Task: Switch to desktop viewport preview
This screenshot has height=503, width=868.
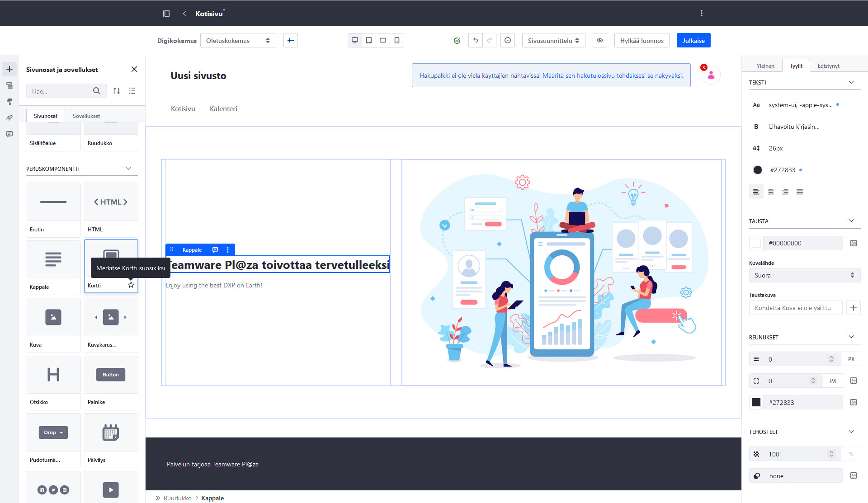Action: (x=355, y=41)
